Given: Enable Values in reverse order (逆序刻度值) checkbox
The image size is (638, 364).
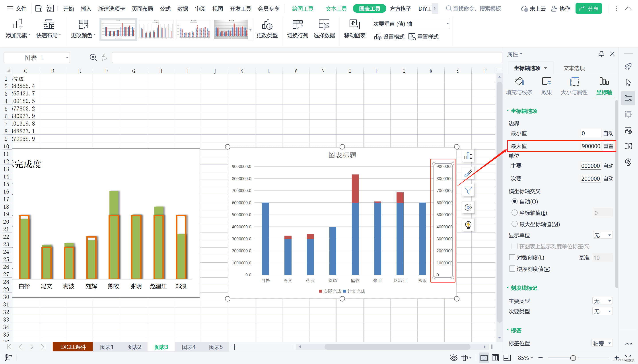Looking at the screenshot, I should point(512,269).
